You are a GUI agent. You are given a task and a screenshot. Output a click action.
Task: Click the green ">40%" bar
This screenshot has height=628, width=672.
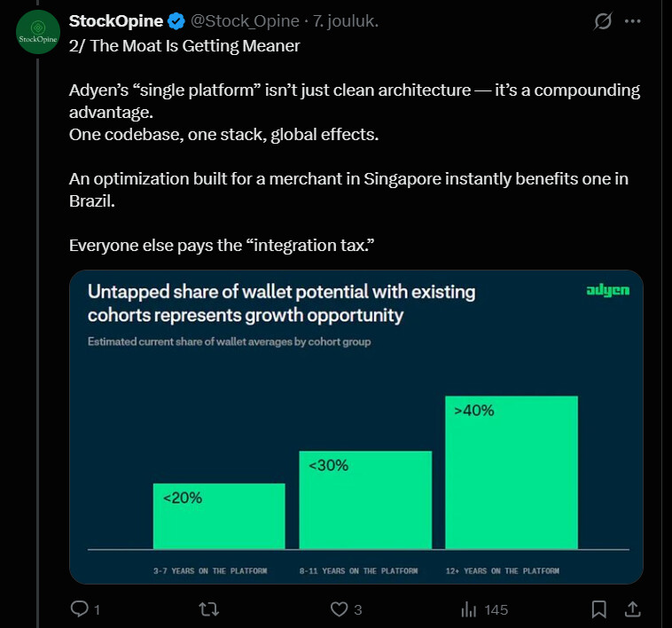[511, 473]
